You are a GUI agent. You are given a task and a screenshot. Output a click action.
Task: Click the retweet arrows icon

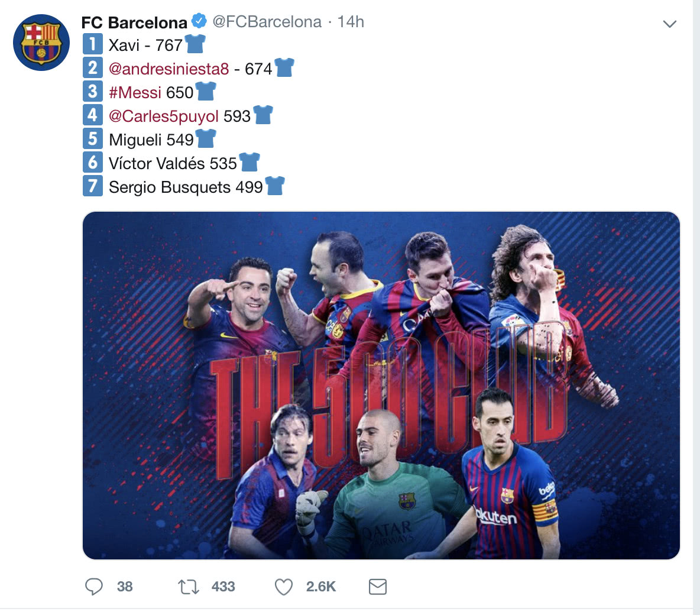tap(189, 587)
